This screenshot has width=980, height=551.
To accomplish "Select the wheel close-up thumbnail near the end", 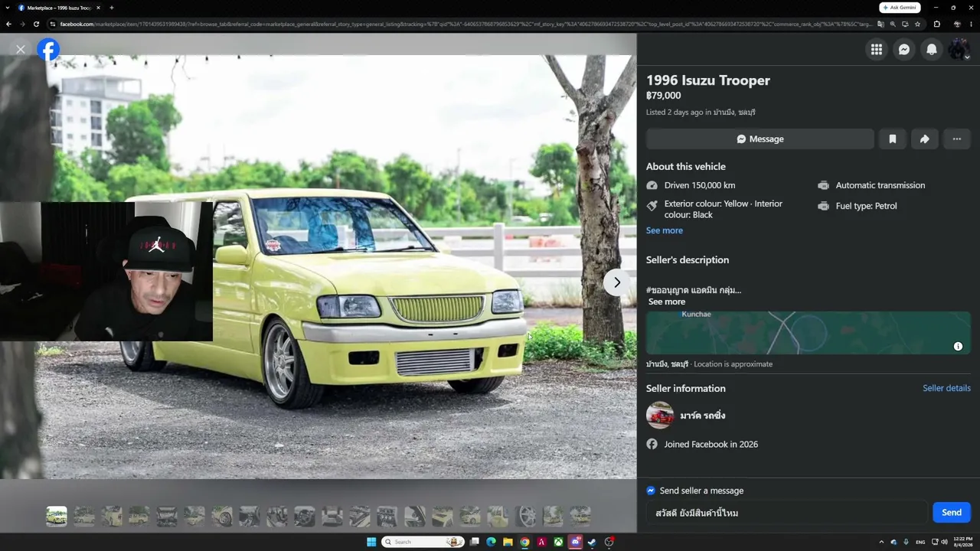I will click(525, 517).
